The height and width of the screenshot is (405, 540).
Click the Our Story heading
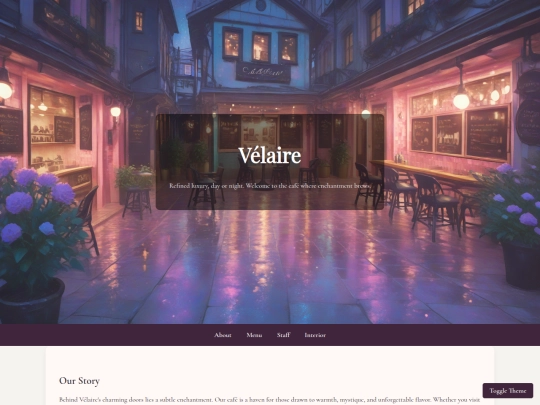[79, 381]
